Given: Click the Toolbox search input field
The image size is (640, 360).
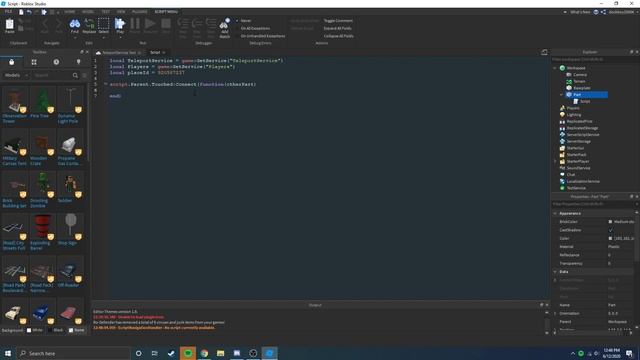Looking at the screenshot, I should click(52, 76).
